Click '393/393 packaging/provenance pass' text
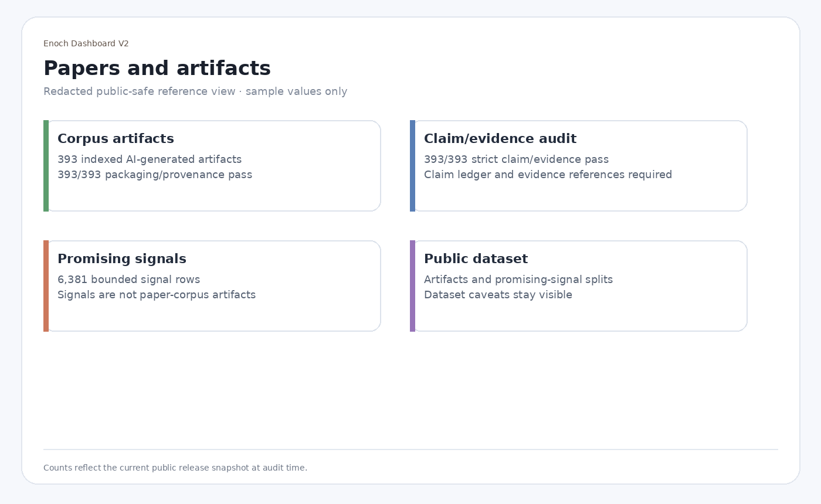This screenshot has width=821, height=504. tap(155, 175)
